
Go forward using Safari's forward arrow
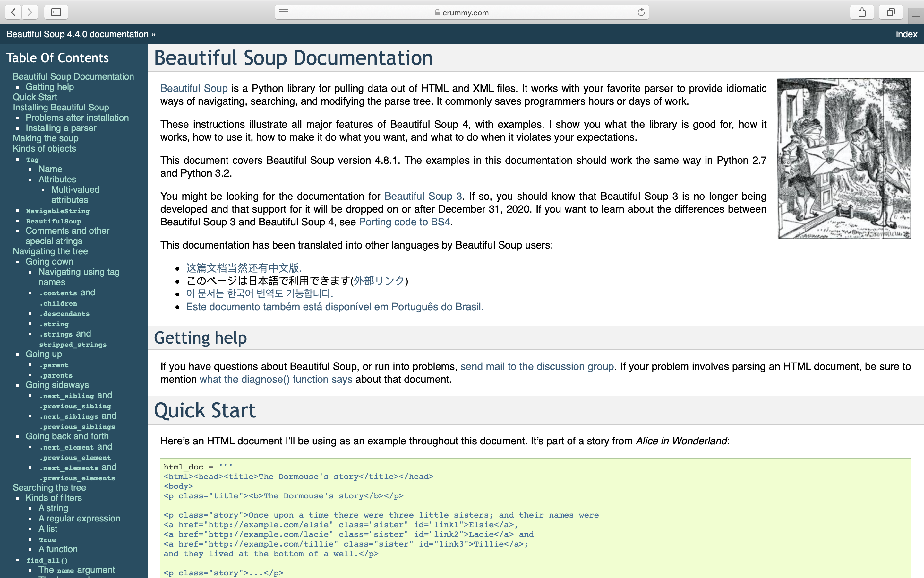coord(30,12)
